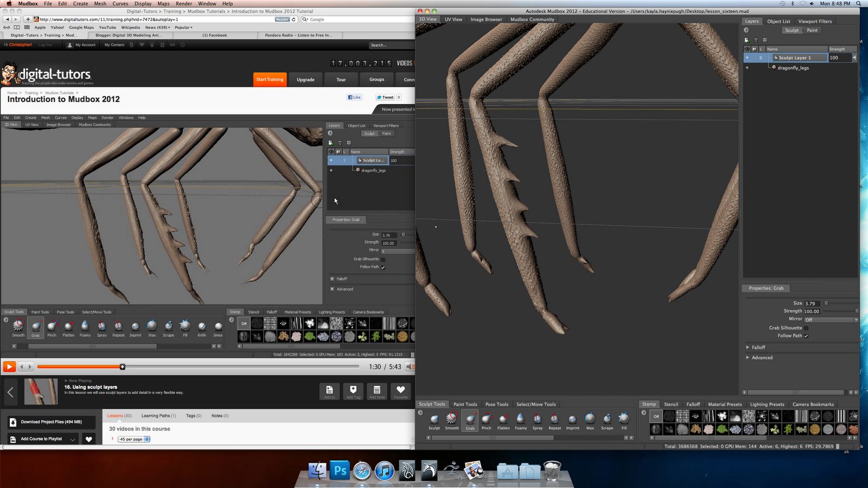Mute the tutorial video with the speaker icon
868x488 pixels.
click(410, 367)
